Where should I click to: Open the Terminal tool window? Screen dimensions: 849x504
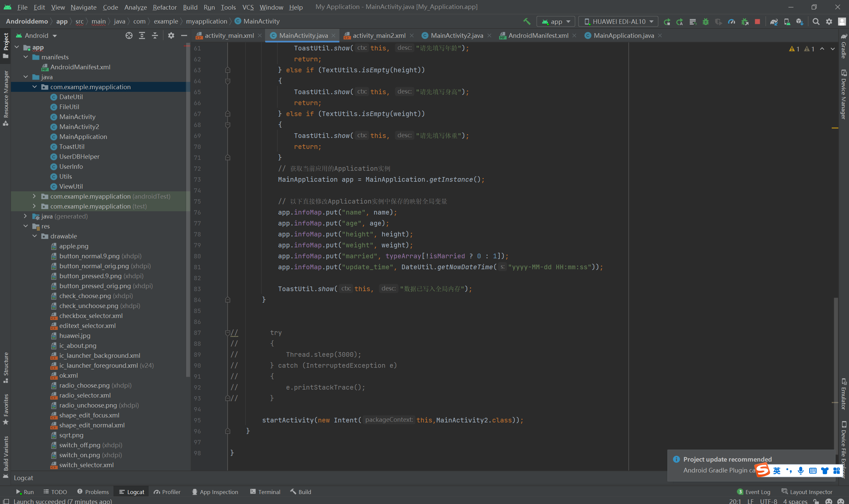(265, 492)
